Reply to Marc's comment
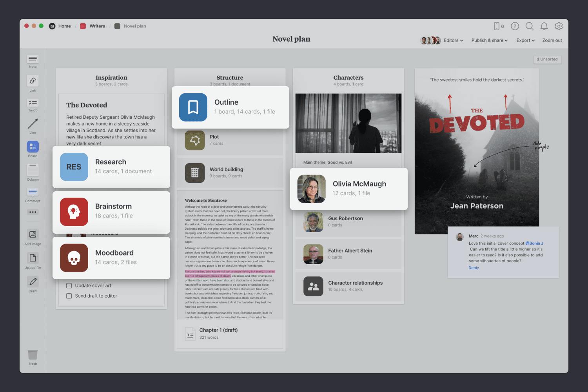 (474, 268)
